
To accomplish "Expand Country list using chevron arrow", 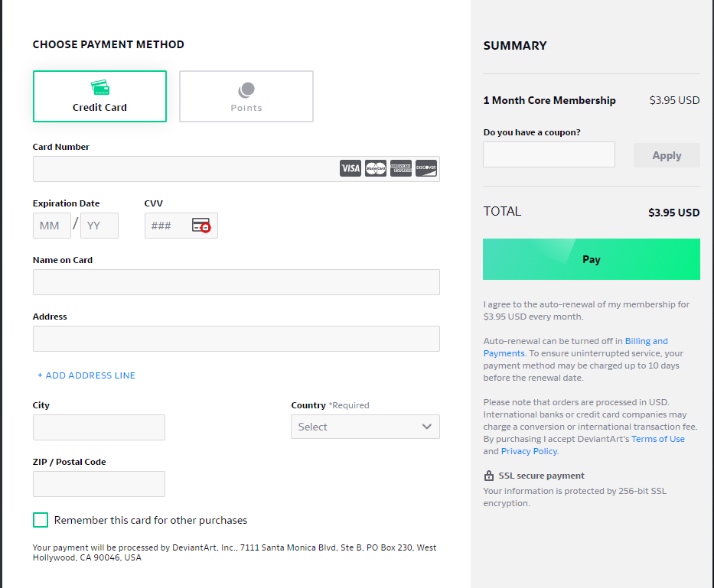I will click(x=427, y=427).
